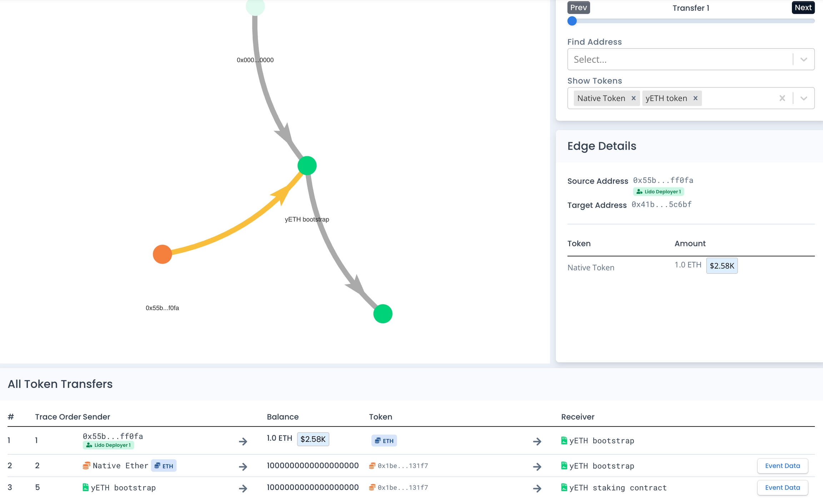Viewport: 823px width, 504px height.
Task: Select the orange 0x55b...f0fa graph node
Action: [x=163, y=254]
